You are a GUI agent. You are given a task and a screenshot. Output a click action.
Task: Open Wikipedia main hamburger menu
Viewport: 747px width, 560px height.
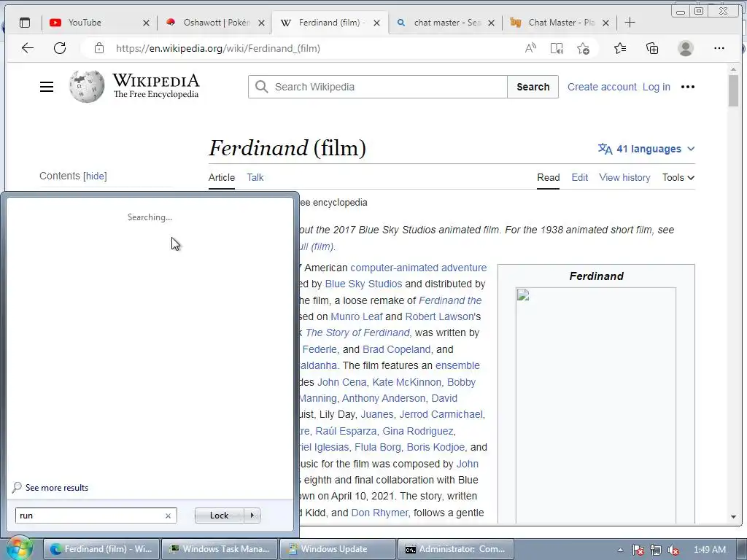click(47, 87)
